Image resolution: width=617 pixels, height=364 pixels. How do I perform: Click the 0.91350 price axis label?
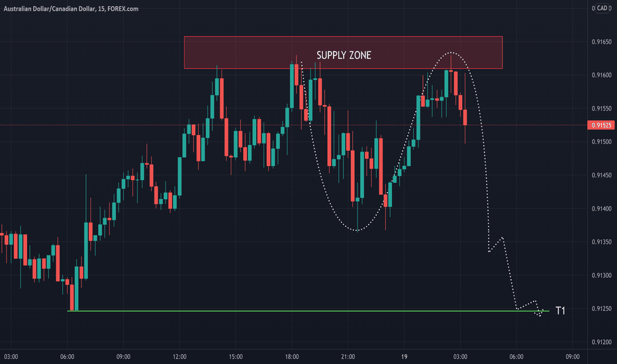(x=602, y=242)
